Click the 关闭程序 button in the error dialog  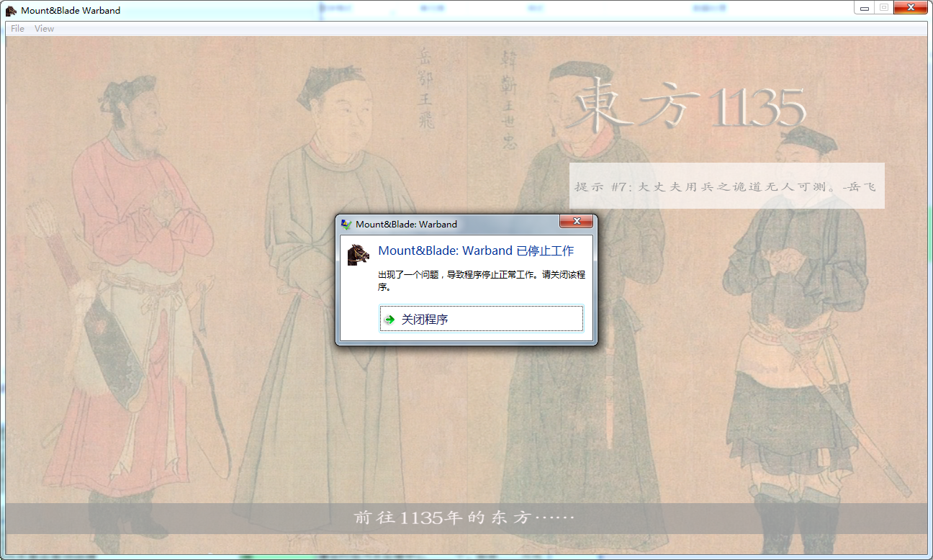[x=481, y=319]
